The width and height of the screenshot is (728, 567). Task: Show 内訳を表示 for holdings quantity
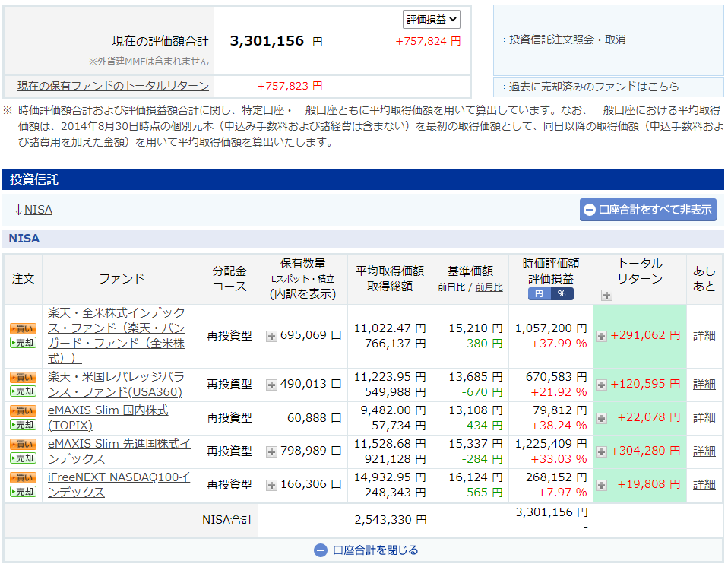(302, 294)
